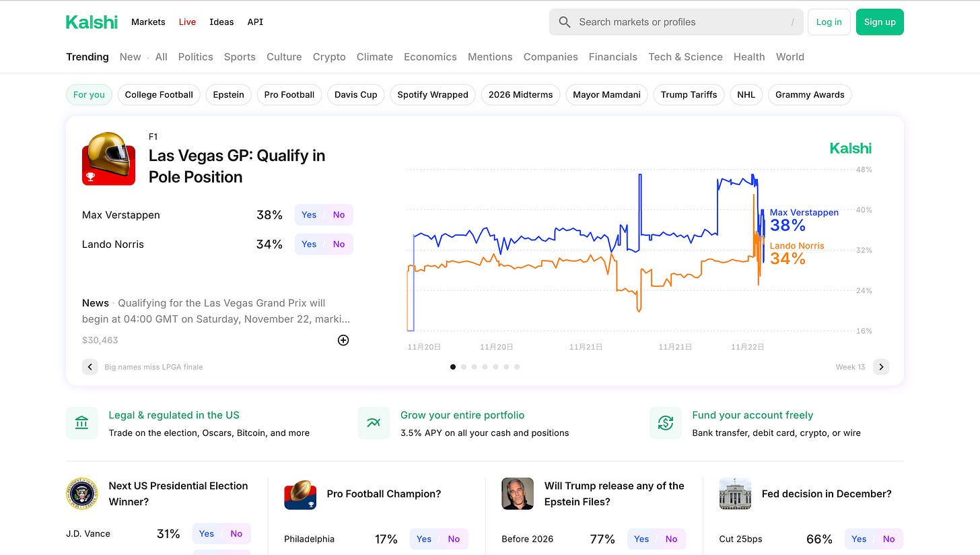Screen dimensions: 980x555
Task: Click the $30,463 volume text
Action: (100, 340)
